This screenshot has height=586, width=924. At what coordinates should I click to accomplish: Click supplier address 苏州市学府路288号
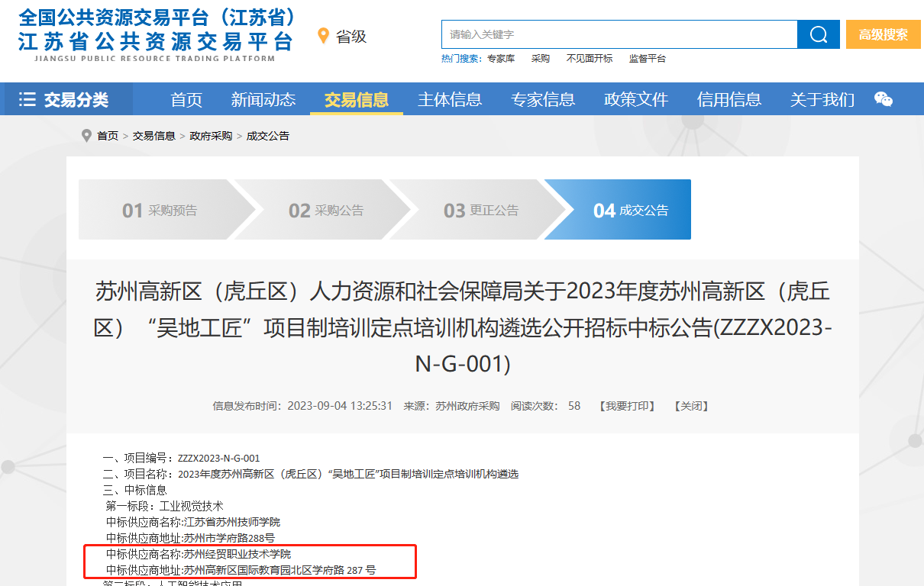click(229, 538)
